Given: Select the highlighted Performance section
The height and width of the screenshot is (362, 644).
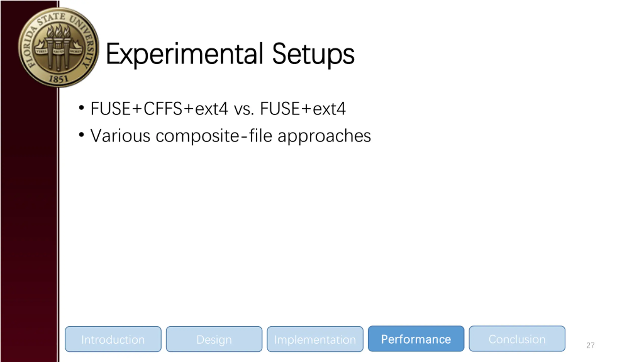Looking at the screenshot, I should click(416, 339).
